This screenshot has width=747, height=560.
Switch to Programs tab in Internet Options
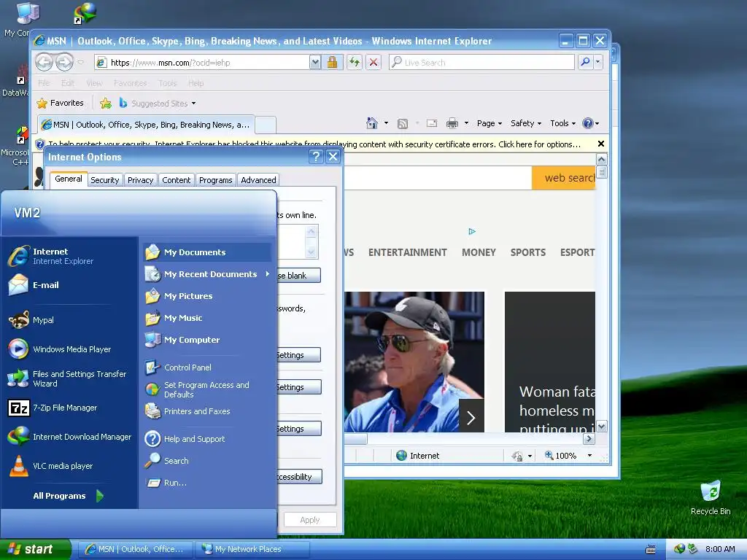pyautogui.click(x=215, y=180)
